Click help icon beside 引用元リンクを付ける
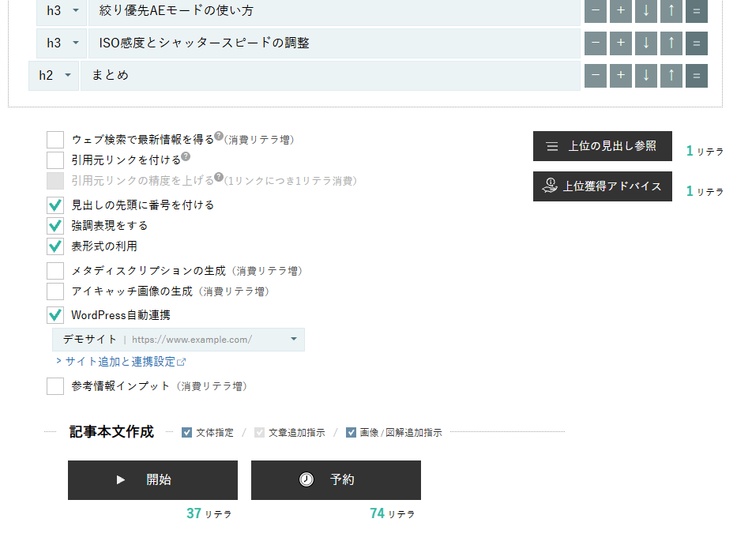This screenshot has height=560, width=752. [x=186, y=156]
